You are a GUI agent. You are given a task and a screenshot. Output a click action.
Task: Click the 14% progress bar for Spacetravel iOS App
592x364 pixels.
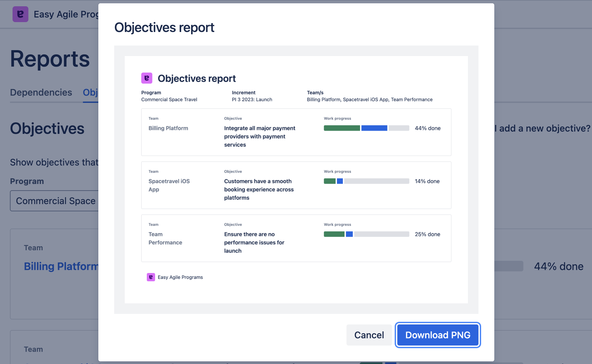366,181
